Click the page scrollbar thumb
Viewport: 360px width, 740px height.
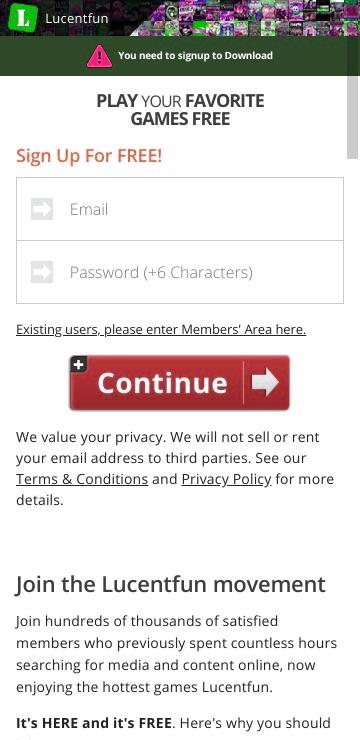[353, 117]
